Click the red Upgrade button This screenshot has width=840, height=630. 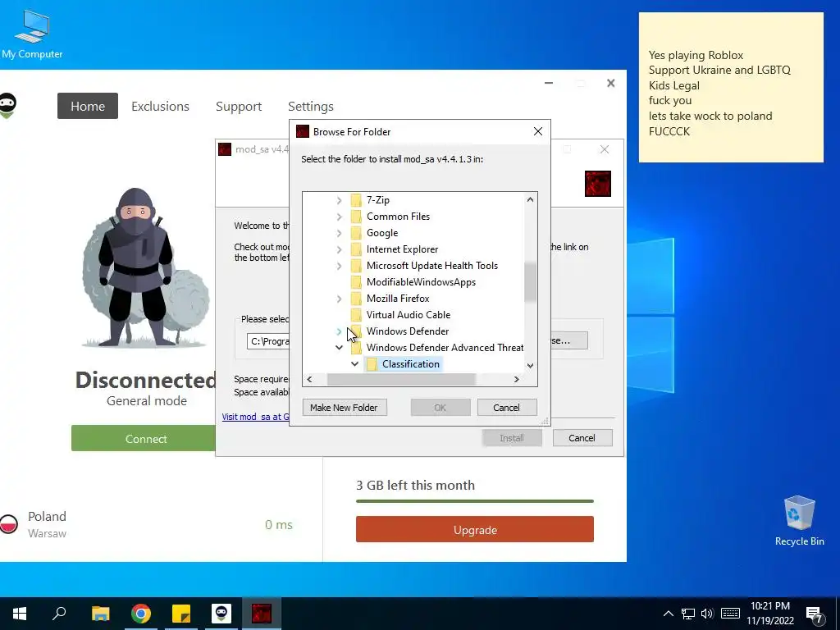[475, 529]
